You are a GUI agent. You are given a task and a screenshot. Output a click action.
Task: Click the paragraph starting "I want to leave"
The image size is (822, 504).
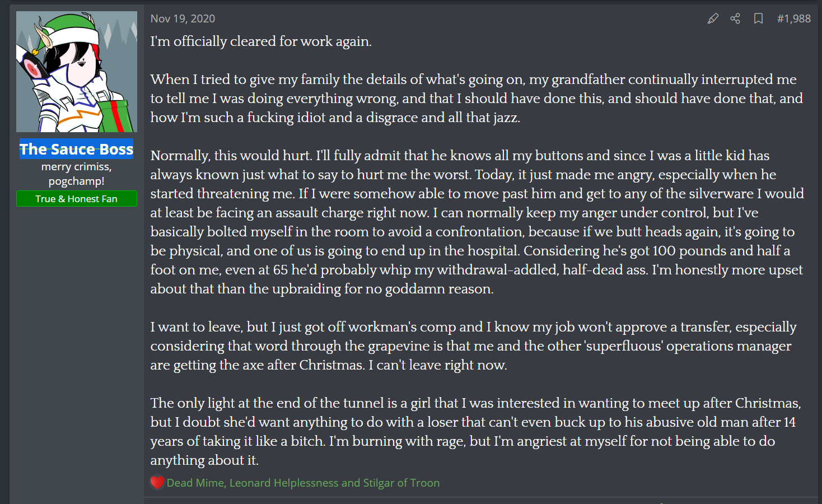click(x=473, y=346)
